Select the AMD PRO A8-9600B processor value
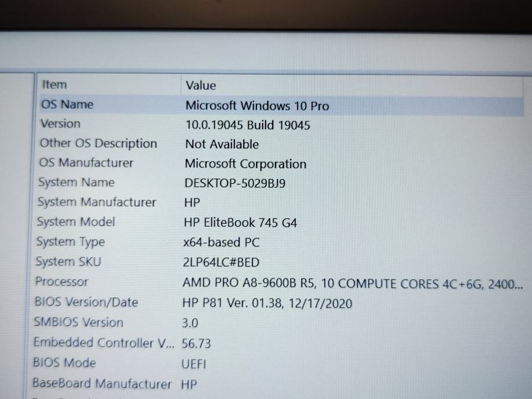532x399 pixels. coord(353,283)
